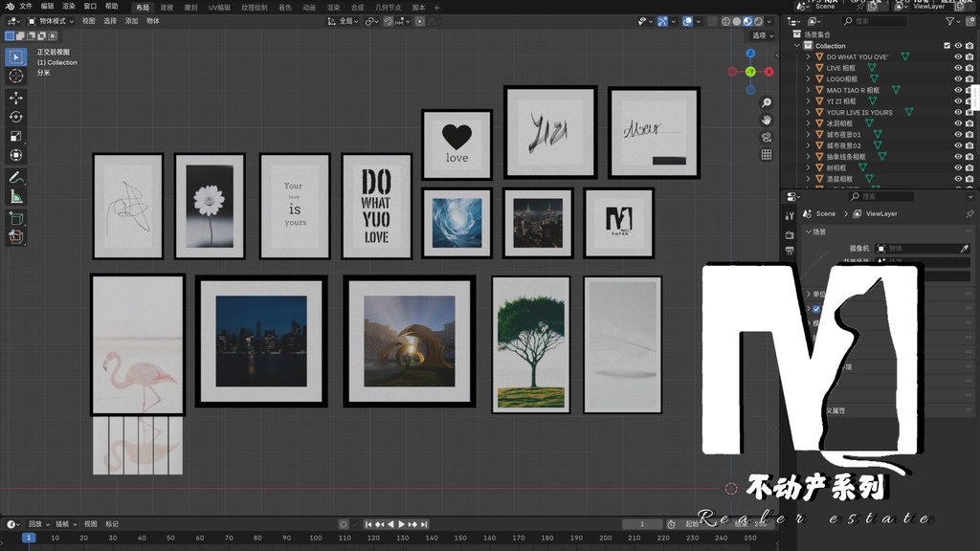The height and width of the screenshot is (551, 980).
Task: Expand the MAO TIAO R 相框 row
Action: (808, 90)
